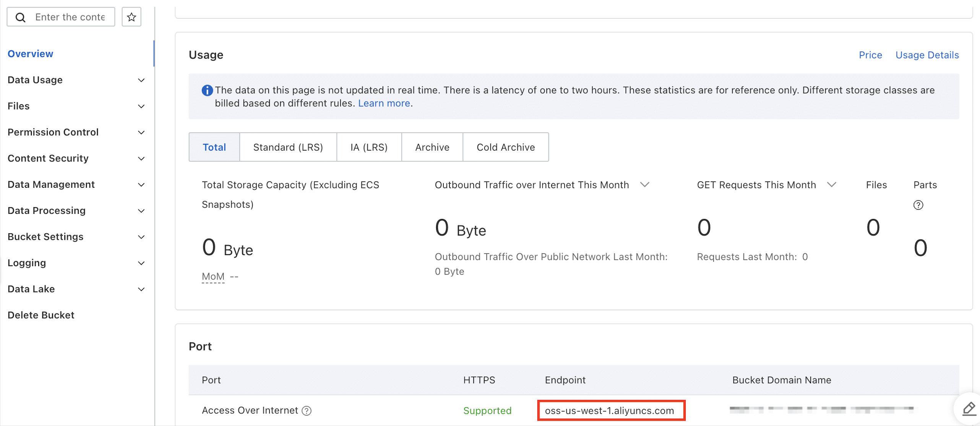
Task: Click the search magnifier icon
Action: click(21, 17)
